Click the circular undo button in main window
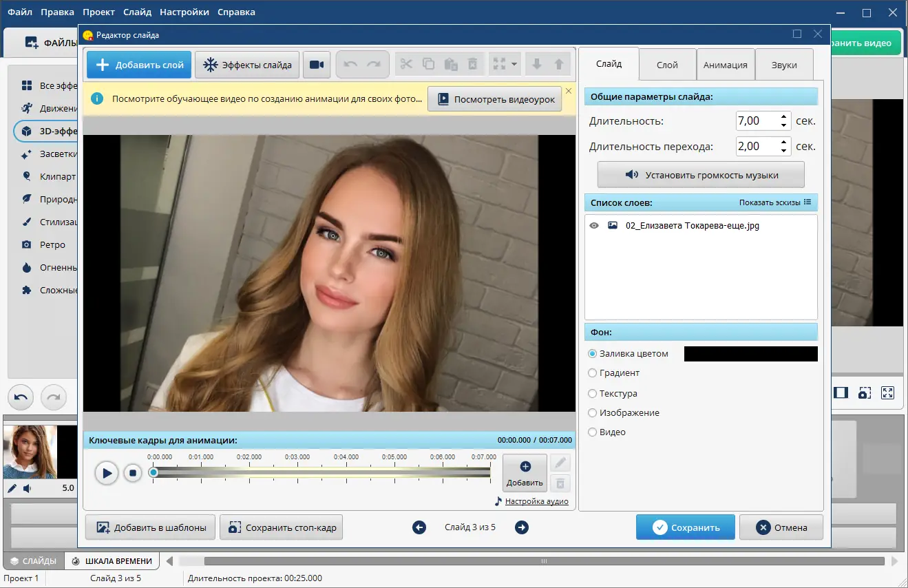 [21, 397]
